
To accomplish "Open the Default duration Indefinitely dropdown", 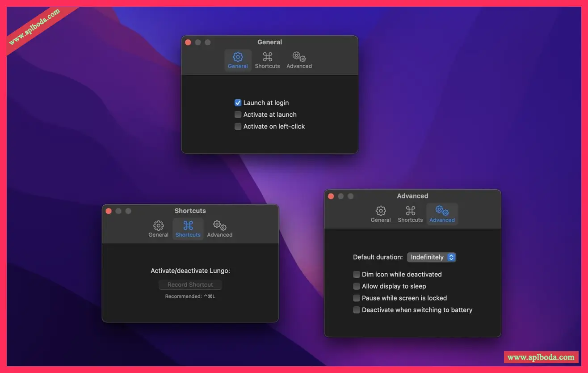I will click(x=432, y=257).
